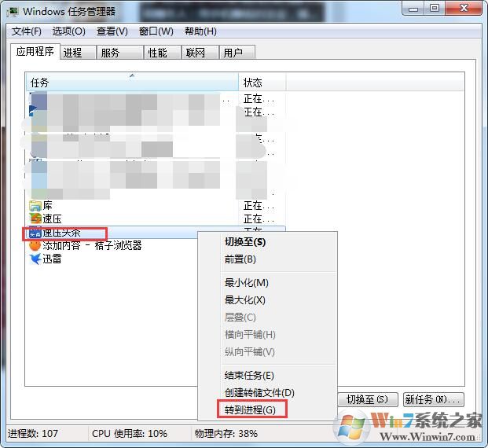Select the 库 task row
This screenshot has width=488, height=448.
click(x=156, y=206)
